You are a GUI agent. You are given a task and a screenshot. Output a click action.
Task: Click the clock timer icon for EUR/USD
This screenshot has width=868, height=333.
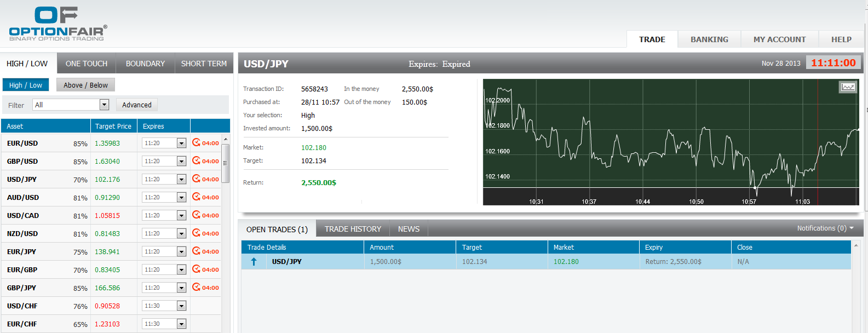pyautogui.click(x=196, y=143)
